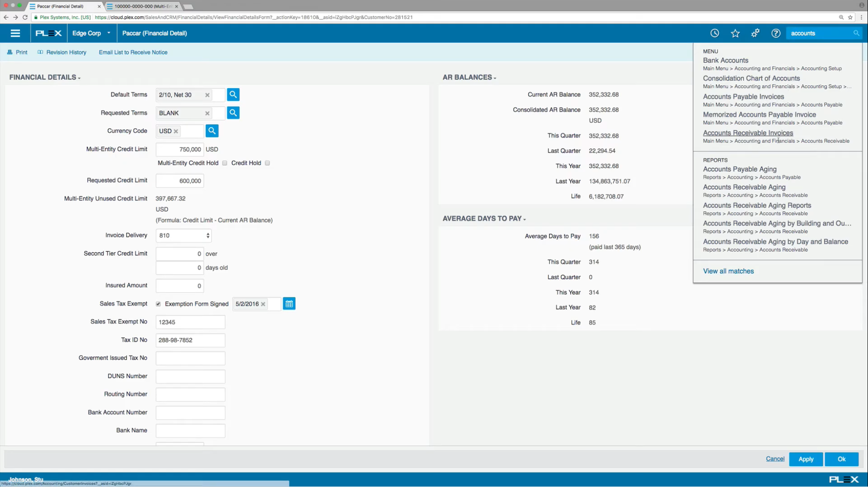Open the help question mark icon
Screen dimensions: 868x487
point(776,33)
